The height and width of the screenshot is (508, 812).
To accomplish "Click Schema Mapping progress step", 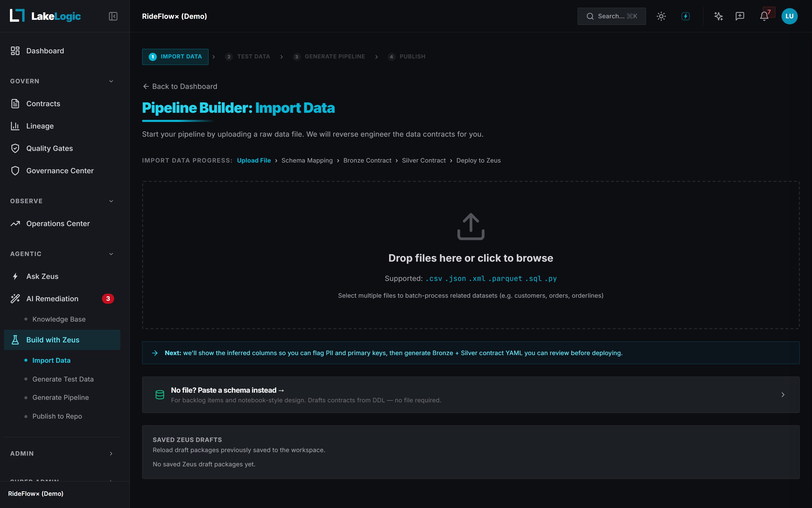I will pos(307,160).
